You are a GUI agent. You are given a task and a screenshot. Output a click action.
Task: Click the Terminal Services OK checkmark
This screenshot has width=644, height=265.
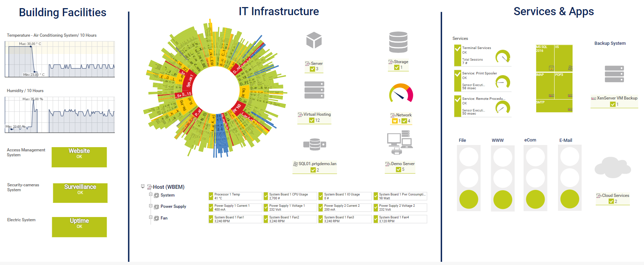click(458, 49)
